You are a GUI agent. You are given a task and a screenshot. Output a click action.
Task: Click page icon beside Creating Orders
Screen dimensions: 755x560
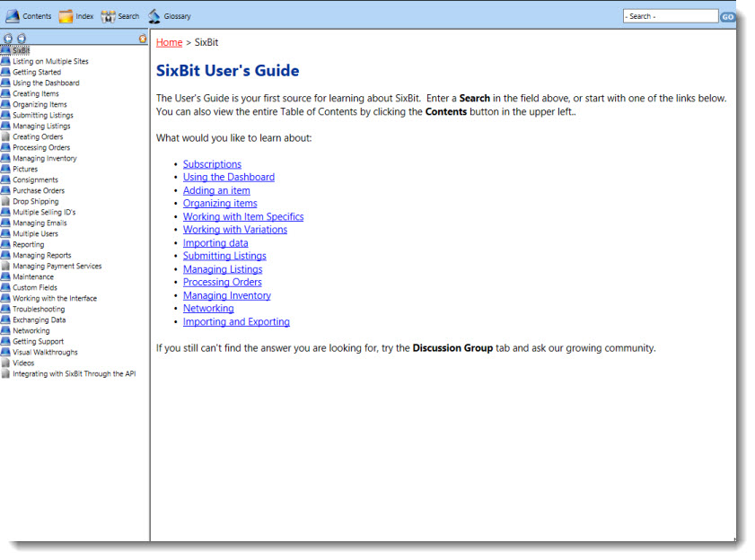5,136
